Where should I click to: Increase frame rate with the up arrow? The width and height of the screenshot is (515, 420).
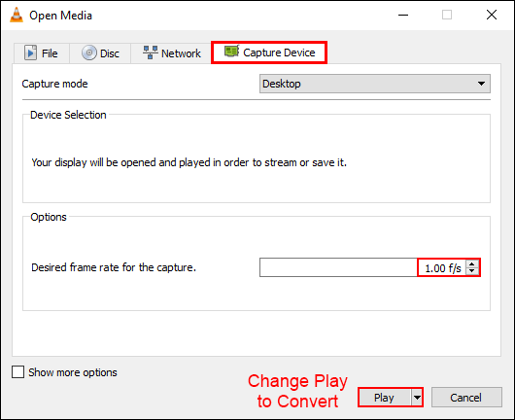(472, 263)
